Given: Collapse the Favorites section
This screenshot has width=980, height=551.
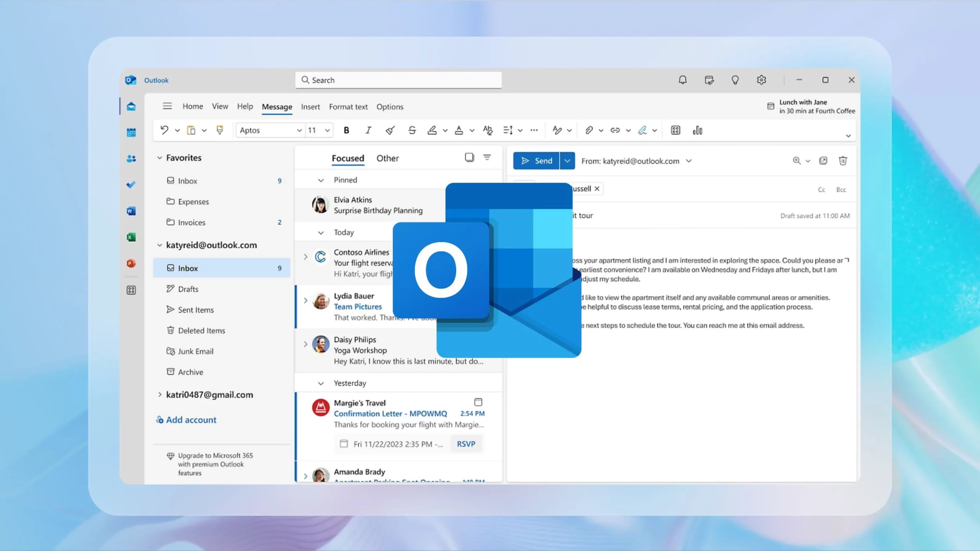Looking at the screenshot, I should 160,157.
